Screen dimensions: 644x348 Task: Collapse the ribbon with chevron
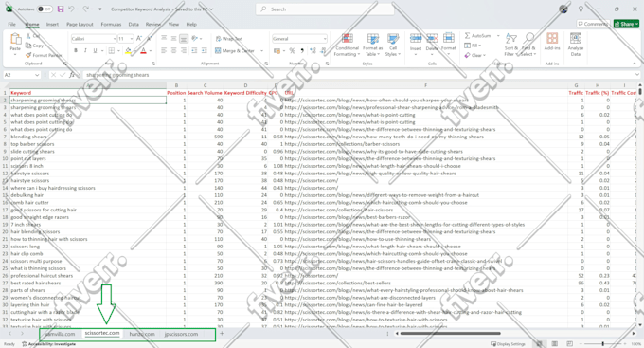click(x=635, y=64)
